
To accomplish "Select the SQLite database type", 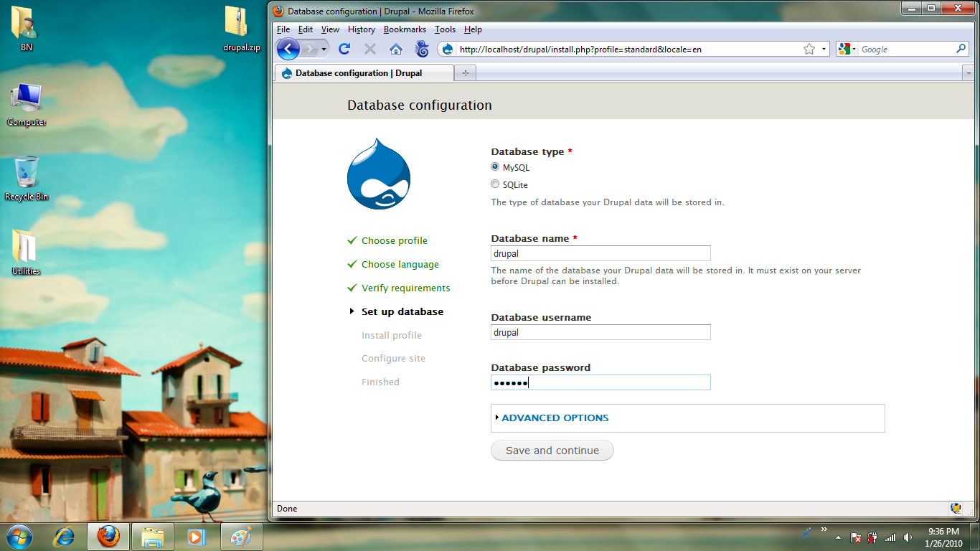I will coord(495,184).
